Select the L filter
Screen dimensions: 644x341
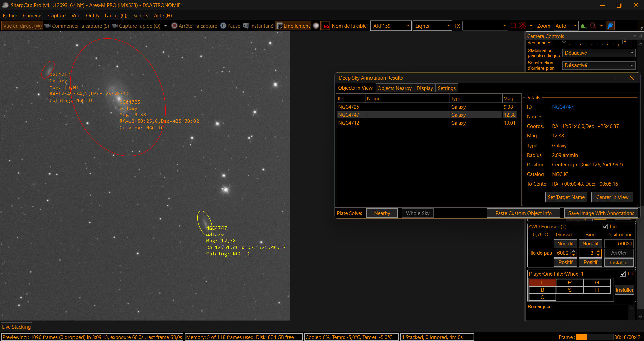pyautogui.click(x=542, y=283)
